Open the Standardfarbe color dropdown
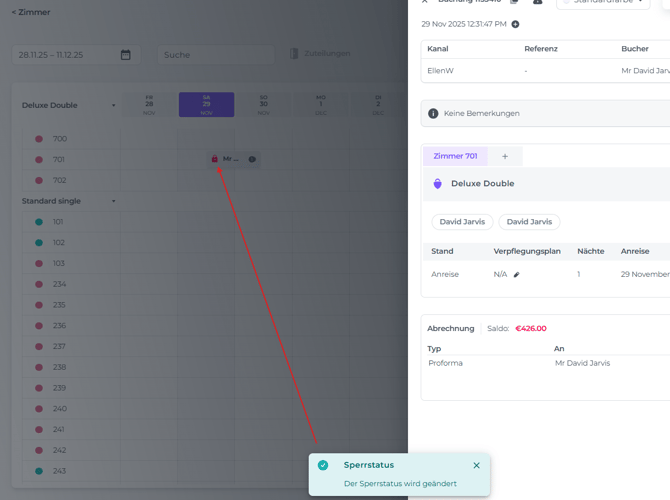 click(x=603, y=3)
